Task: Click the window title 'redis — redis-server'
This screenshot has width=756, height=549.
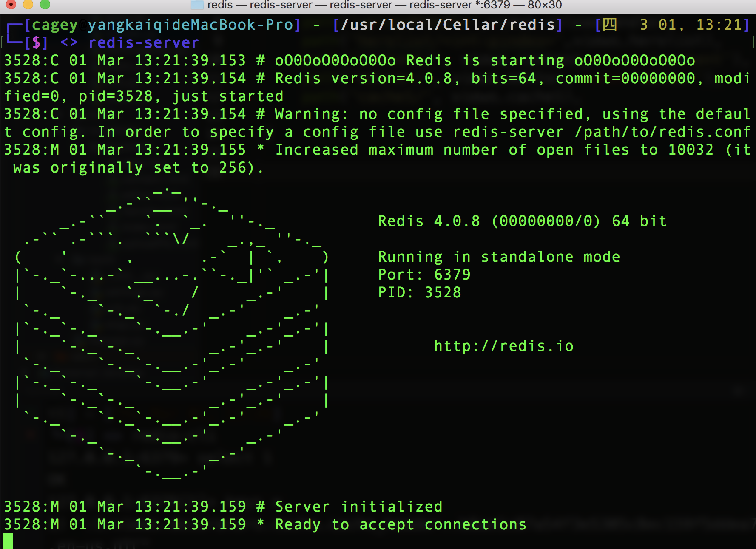Action: 385,5
